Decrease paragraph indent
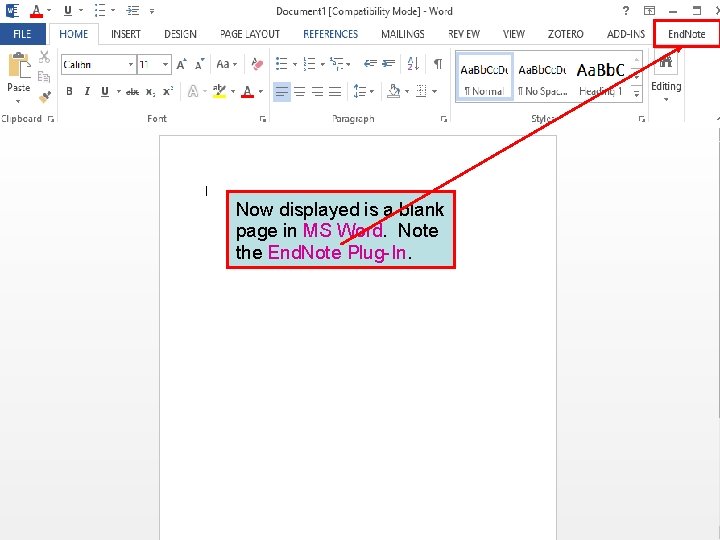The image size is (720, 540). [370, 64]
